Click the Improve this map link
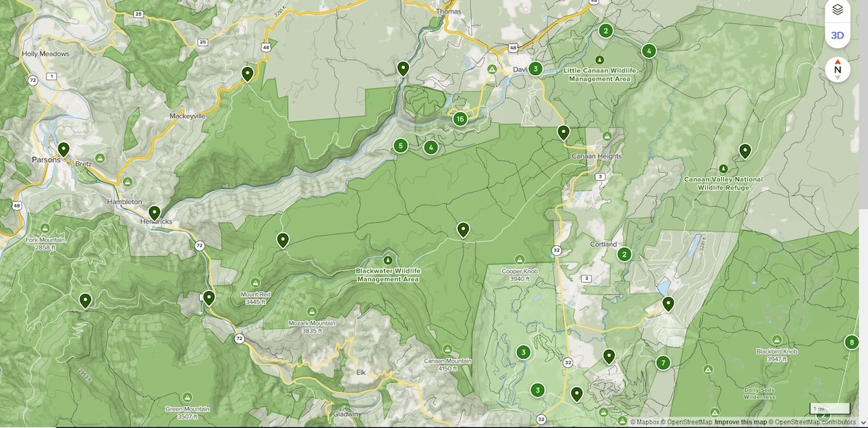The width and height of the screenshot is (868, 428). click(739, 421)
